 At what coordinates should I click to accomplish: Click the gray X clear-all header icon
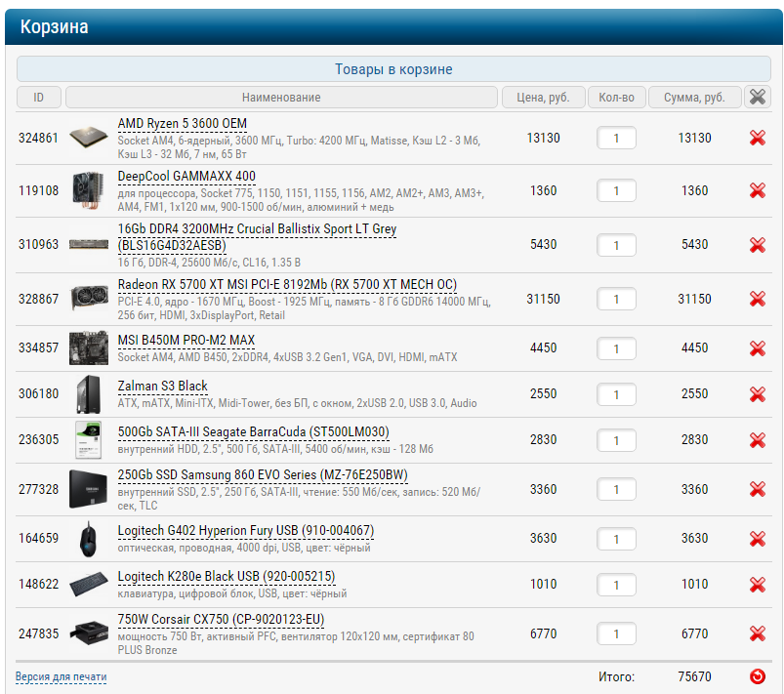(x=758, y=97)
